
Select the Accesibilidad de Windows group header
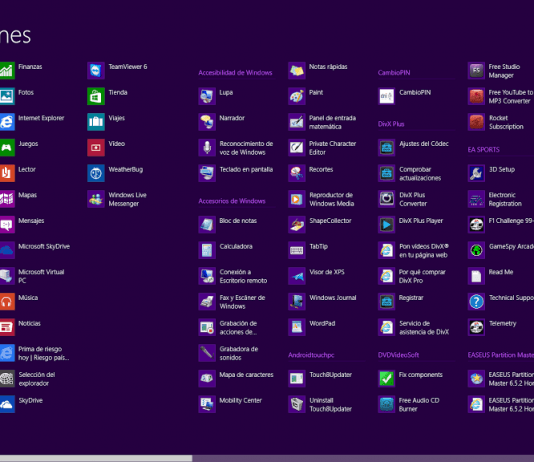(x=235, y=73)
